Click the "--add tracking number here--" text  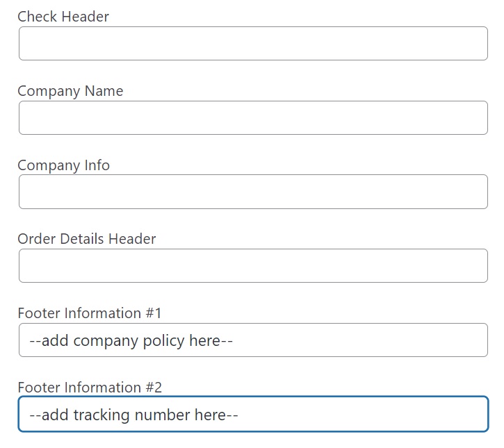133,415
